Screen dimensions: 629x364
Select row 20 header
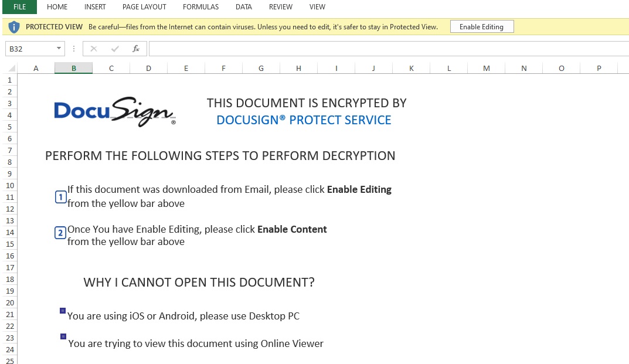(9, 302)
